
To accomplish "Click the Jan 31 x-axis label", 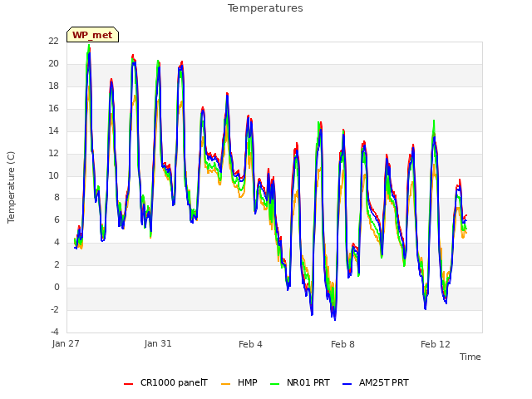I will (x=158, y=343).
